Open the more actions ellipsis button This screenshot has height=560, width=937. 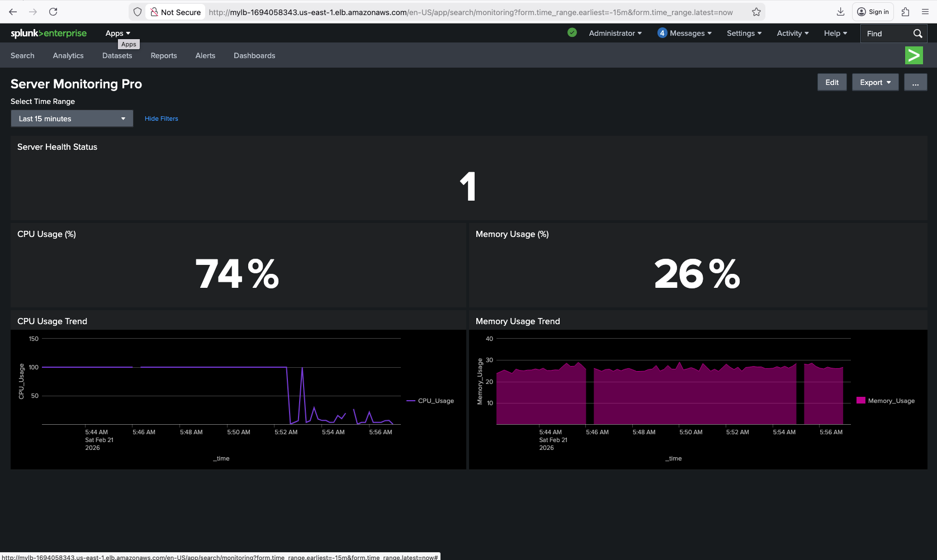[916, 82]
